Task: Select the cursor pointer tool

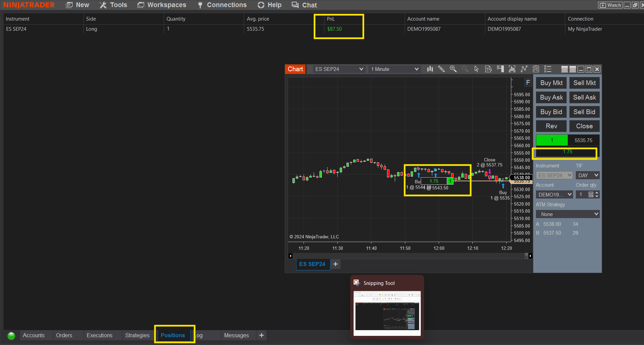Action: [476, 69]
